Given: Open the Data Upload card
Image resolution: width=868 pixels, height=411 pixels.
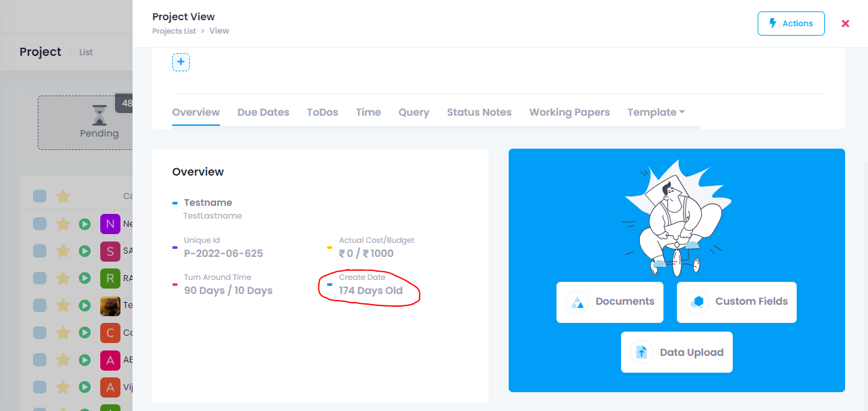Looking at the screenshot, I should click(677, 352).
